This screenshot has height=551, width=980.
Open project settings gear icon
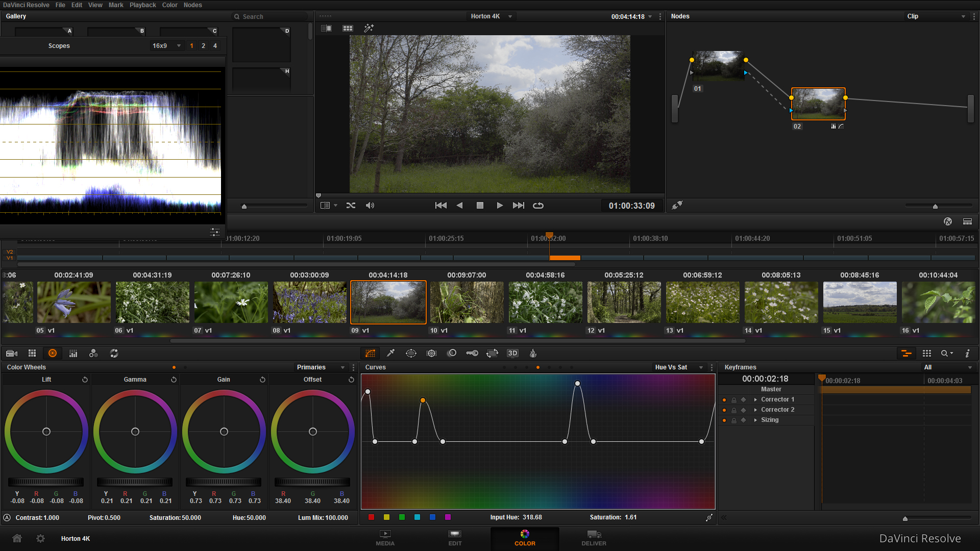tap(41, 538)
